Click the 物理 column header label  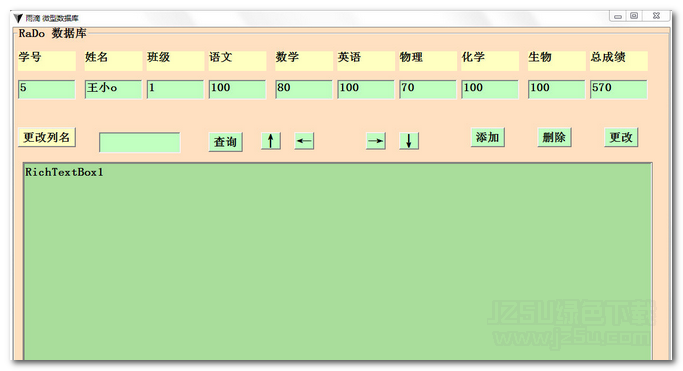[x=428, y=61]
